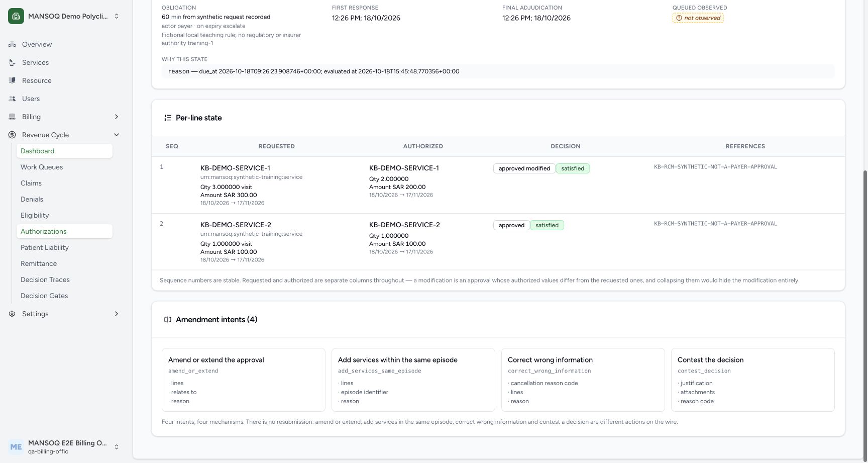Click the approved modified badge

[524, 168]
